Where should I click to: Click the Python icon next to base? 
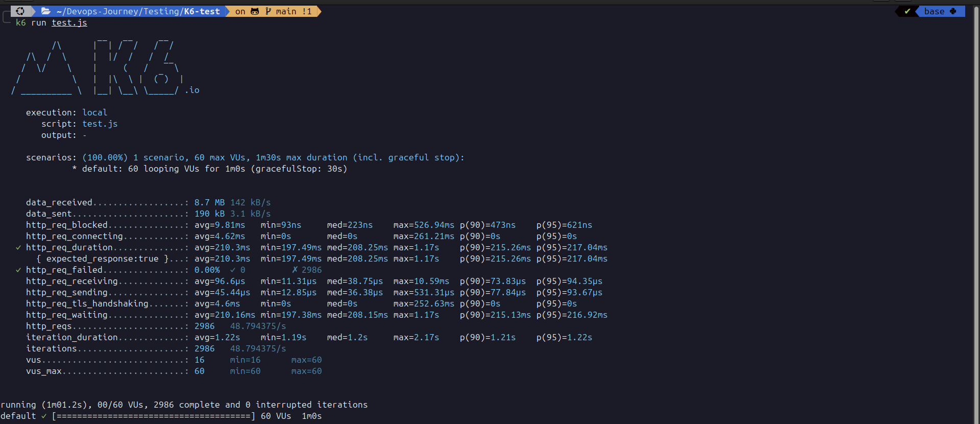(x=953, y=11)
